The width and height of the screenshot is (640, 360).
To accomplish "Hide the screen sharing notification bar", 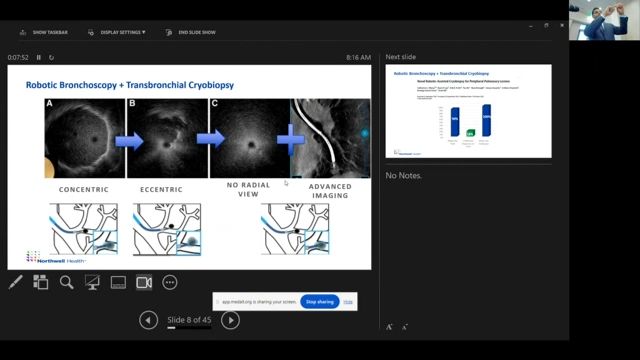I will 348,302.
